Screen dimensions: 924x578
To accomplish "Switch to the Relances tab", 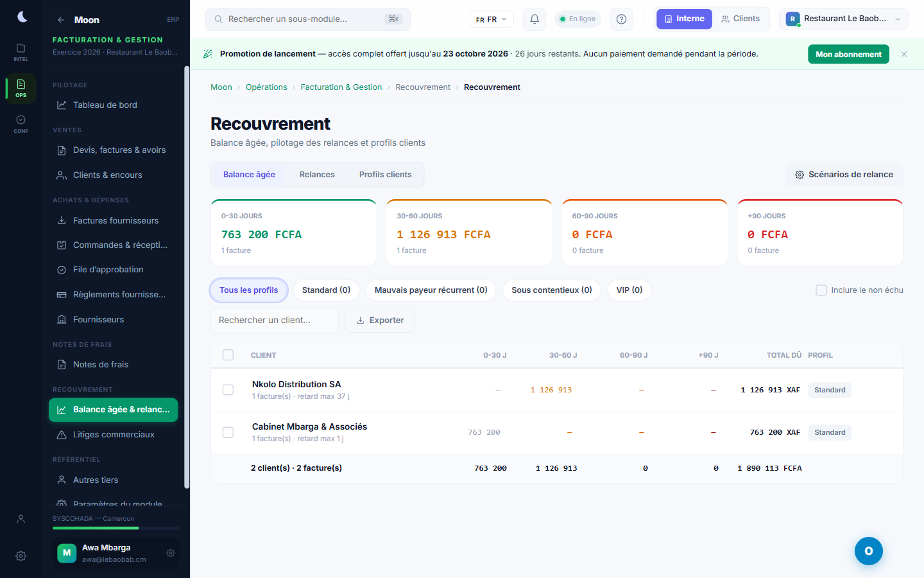I will pos(317,175).
